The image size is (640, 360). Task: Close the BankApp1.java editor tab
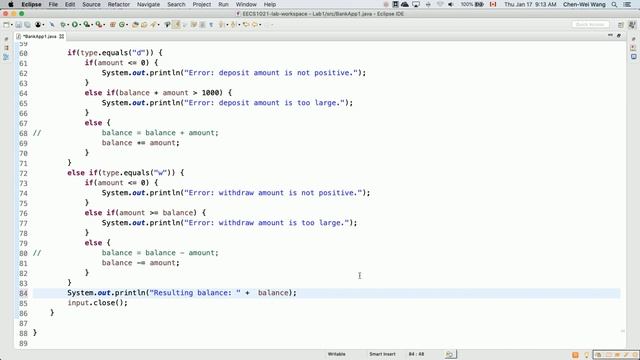click(62, 36)
